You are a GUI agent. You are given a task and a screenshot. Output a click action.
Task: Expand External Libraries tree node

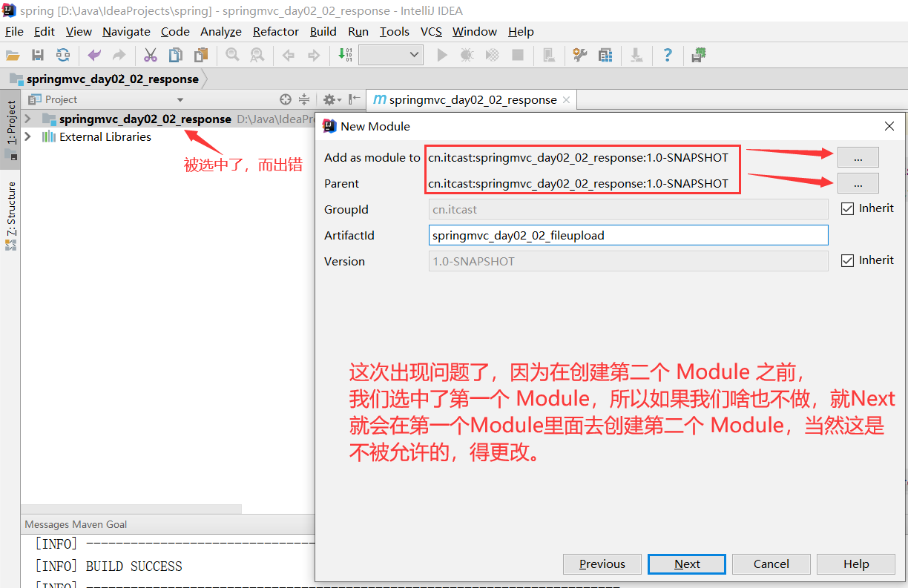click(x=28, y=136)
